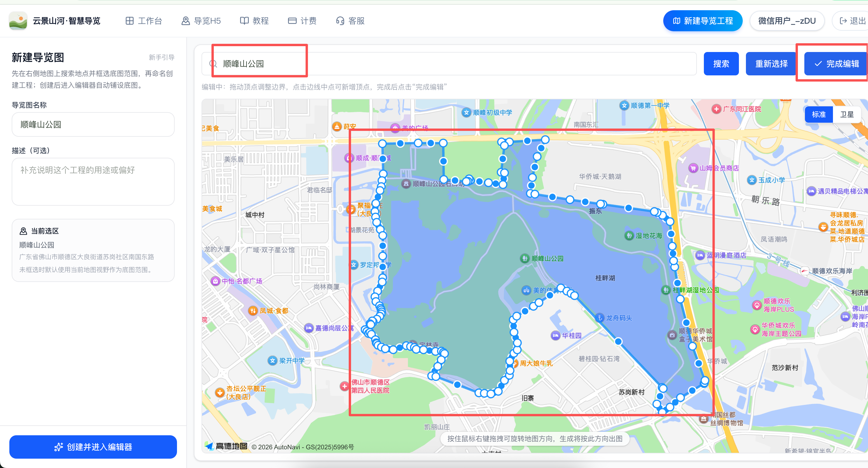Click the search magnifier icon in map search box
868x468 pixels.
pos(213,64)
